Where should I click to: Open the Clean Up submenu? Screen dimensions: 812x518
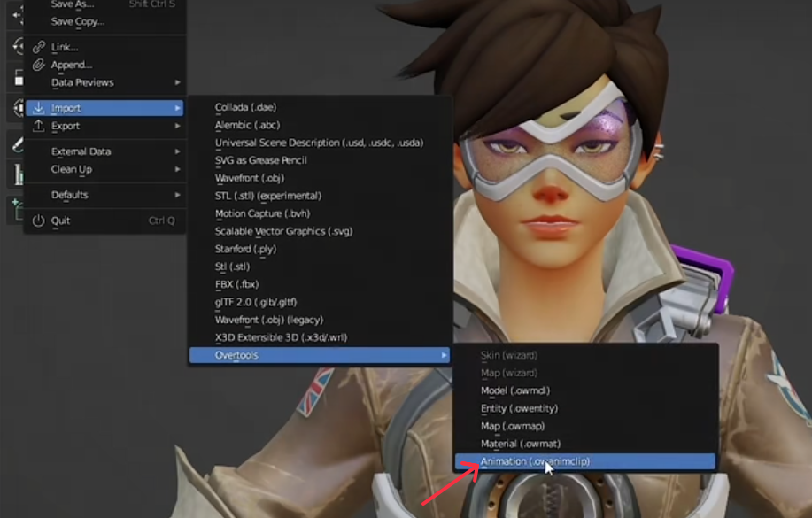(105, 169)
